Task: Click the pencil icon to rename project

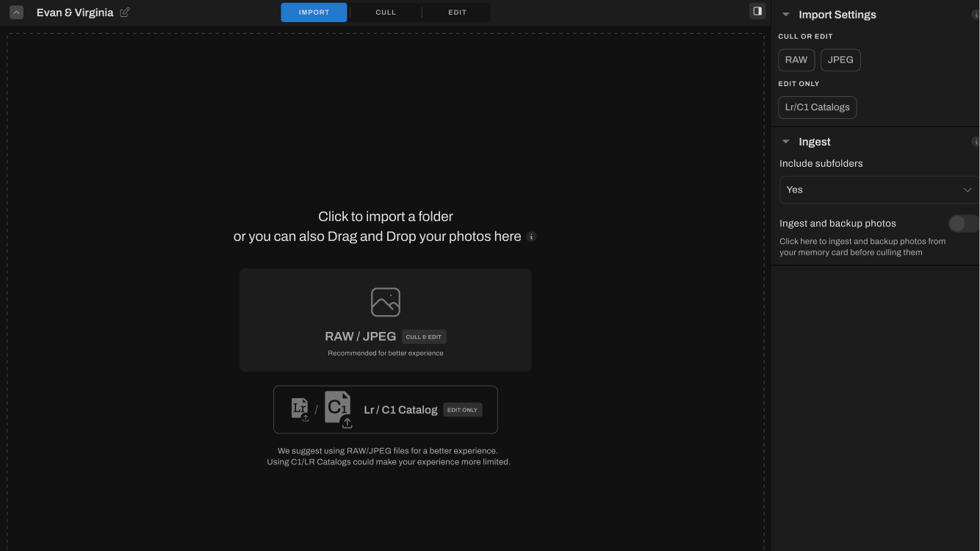Action: click(125, 12)
